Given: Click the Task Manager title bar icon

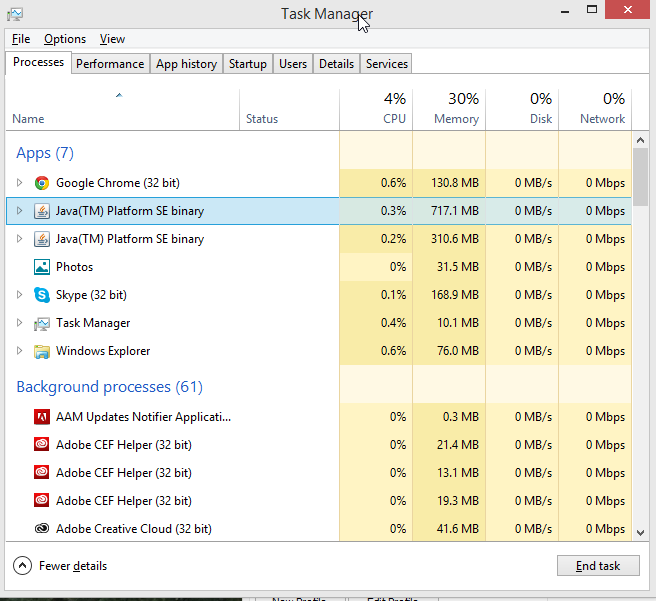Looking at the screenshot, I should [15, 14].
